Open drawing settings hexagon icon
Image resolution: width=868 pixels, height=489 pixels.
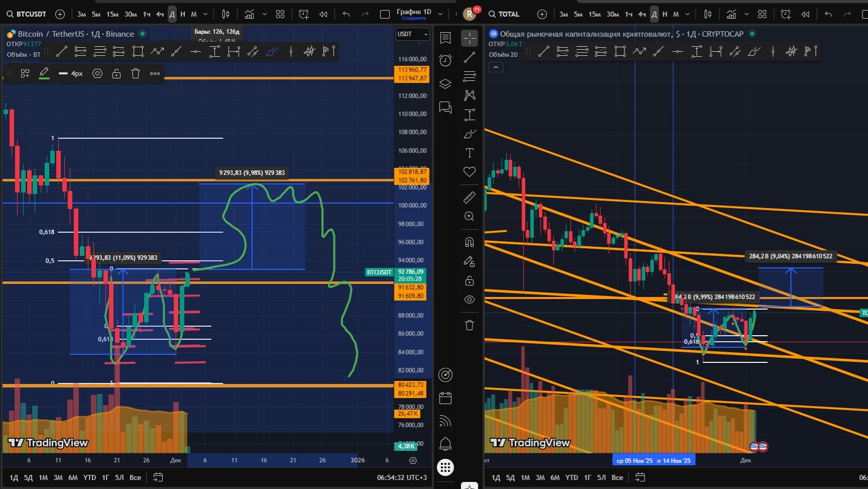97,73
